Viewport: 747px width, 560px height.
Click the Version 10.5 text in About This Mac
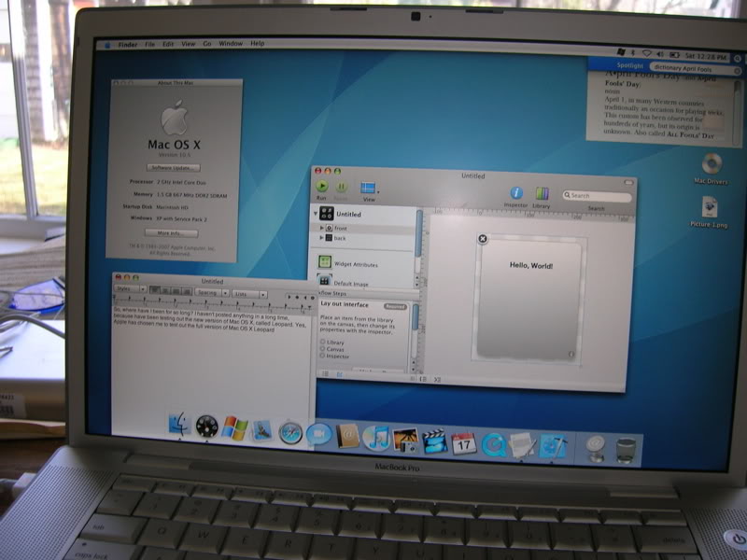point(175,155)
